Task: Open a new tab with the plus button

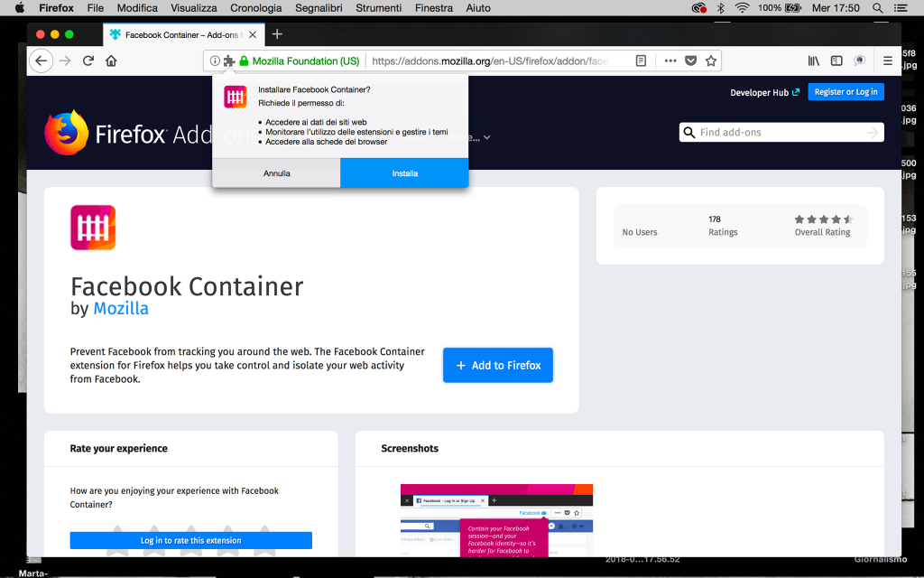Action: pos(277,34)
